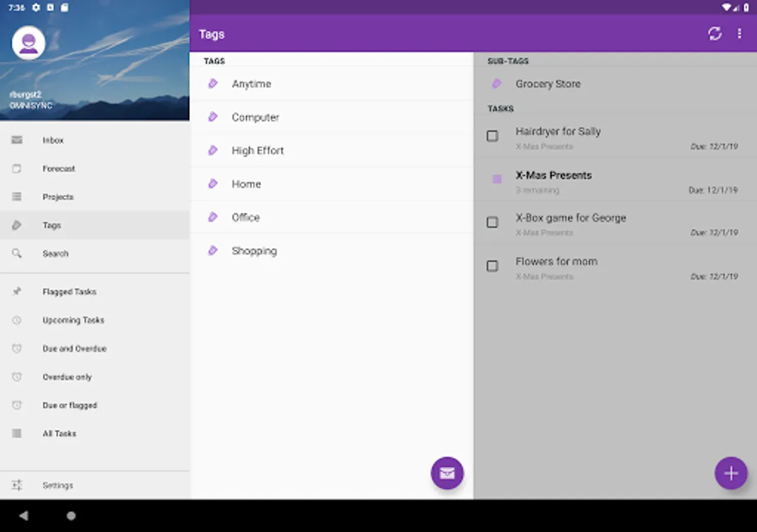Screen dimensions: 757x532
Task: Click the tag icon beside Grocery Store
Action: (497, 84)
